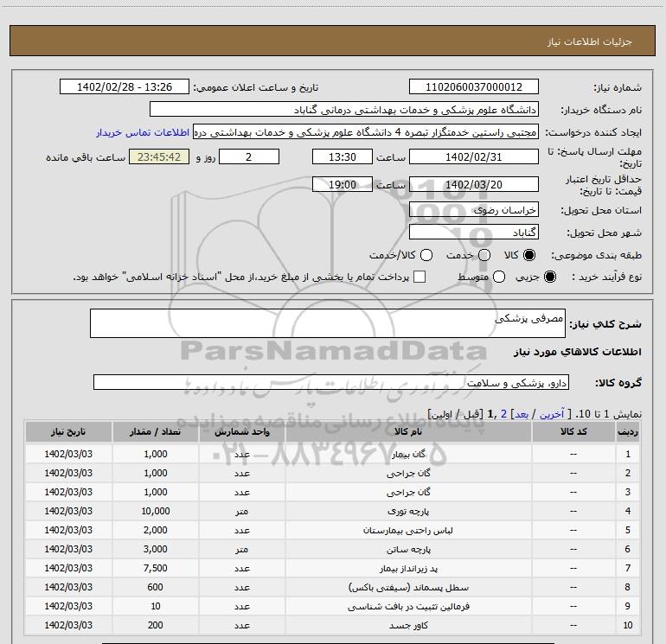666x644 pixels.
Task: Click the ردیف column header
Action: 628,431
